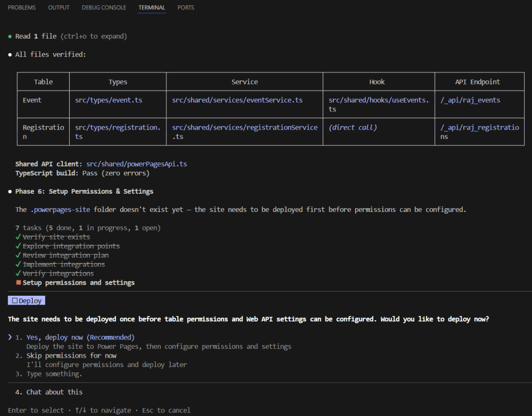The width and height of the screenshot is (532, 416).
Task: Open eventService.ts file path link
Action: (x=237, y=100)
